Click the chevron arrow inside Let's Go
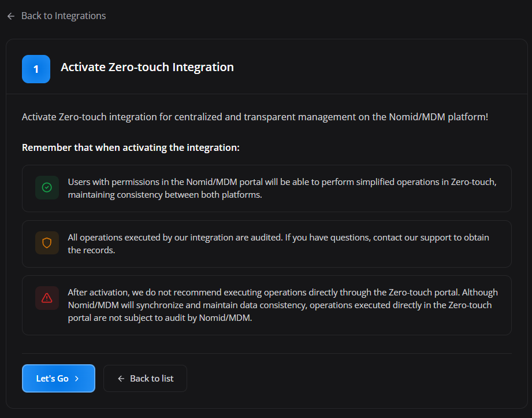Viewport: 532px width, 418px height. (x=77, y=379)
